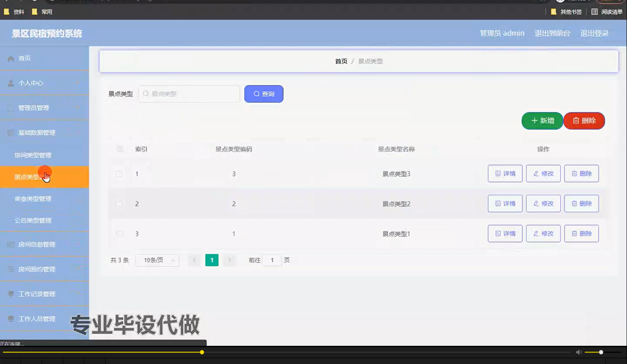Tick the checkbox for row 景点类型3
The width and height of the screenshot is (627, 364).
tap(119, 174)
